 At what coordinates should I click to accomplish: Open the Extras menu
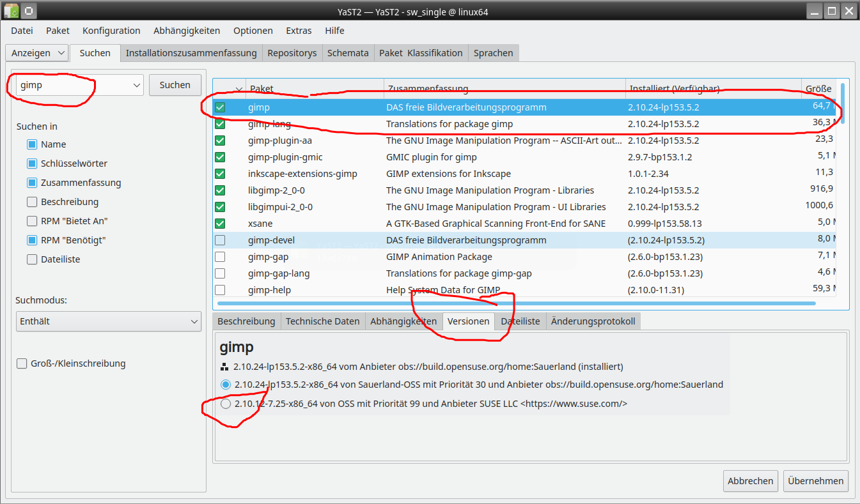299,31
